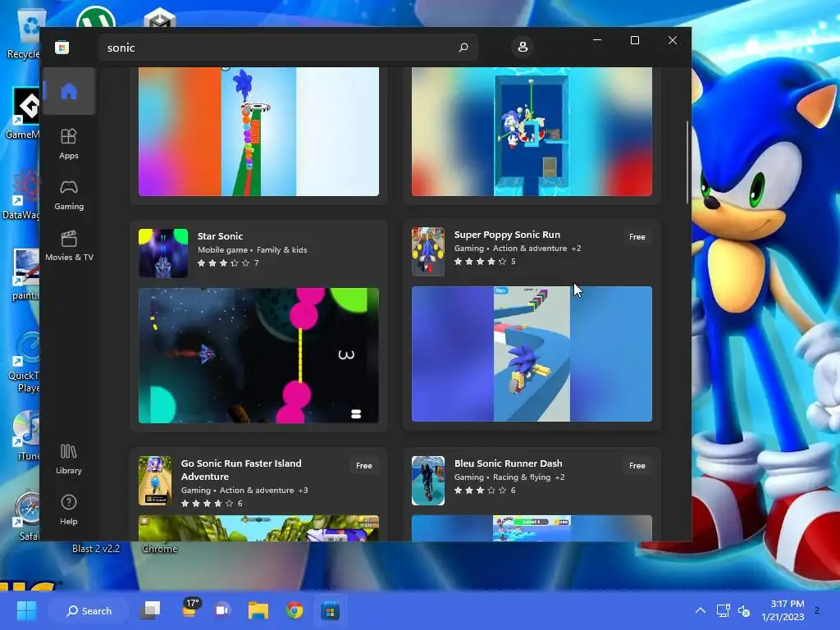Screen dimensions: 840x630
Task: Click Family & kids tag on Star Sonic
Action: [282, 249]
